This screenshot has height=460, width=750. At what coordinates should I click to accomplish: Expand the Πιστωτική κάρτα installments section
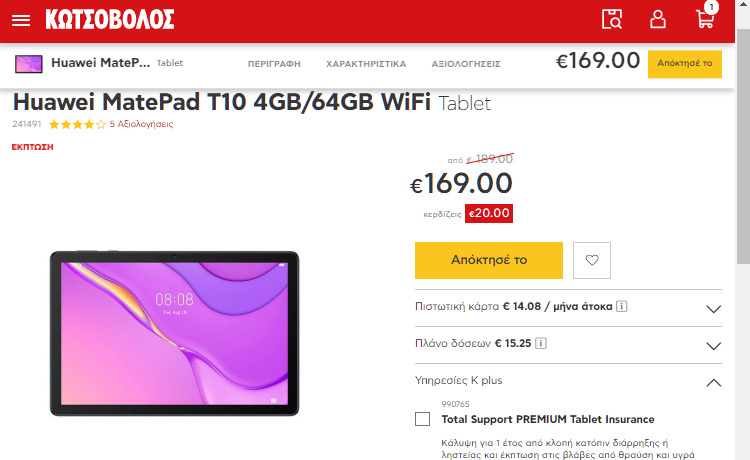point(568,307)
